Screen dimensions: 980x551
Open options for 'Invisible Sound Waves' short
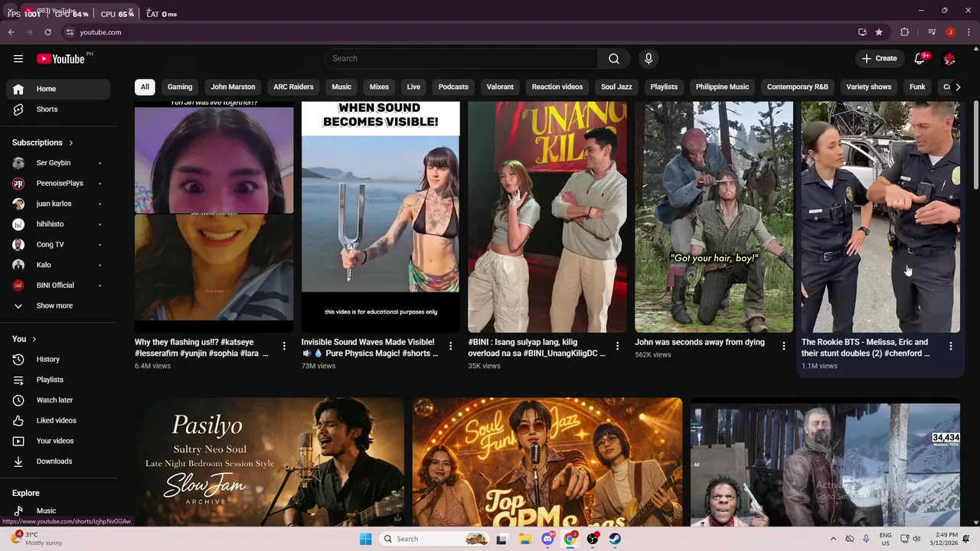pyautogui.click(x=450, y=346)
